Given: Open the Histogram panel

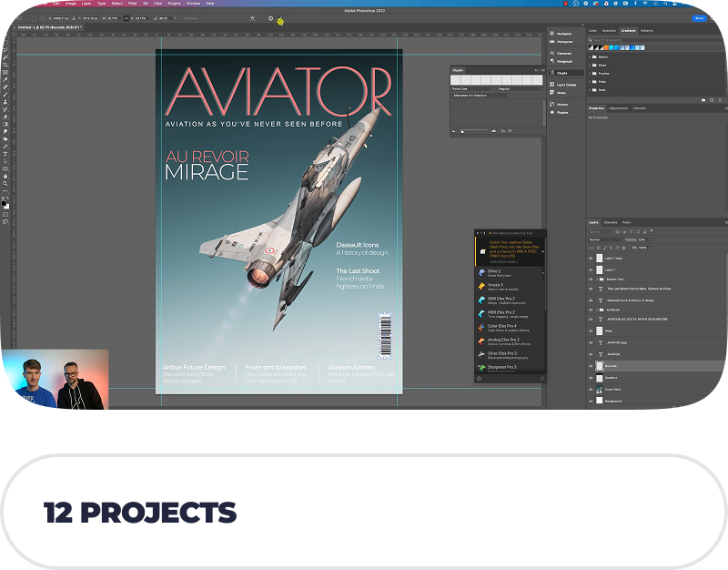Looking at the screenshot, I should coord(561,41).
